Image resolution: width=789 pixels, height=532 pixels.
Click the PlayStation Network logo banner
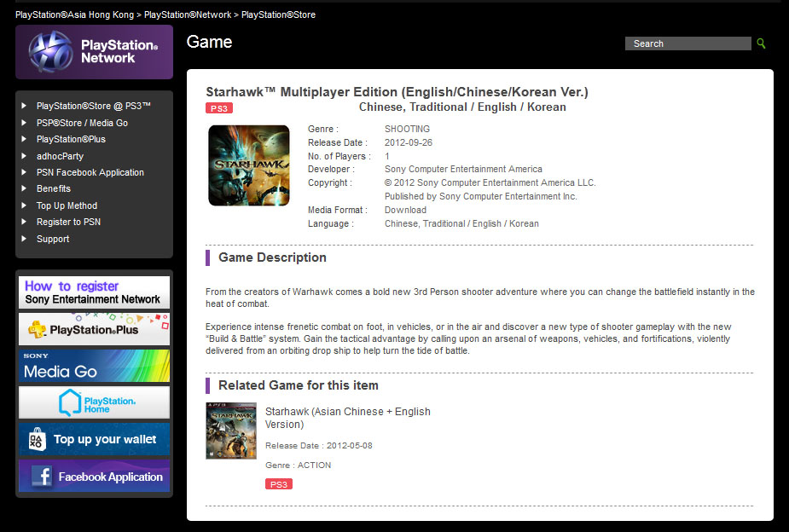pyautogui.click(x=94, y=52)
